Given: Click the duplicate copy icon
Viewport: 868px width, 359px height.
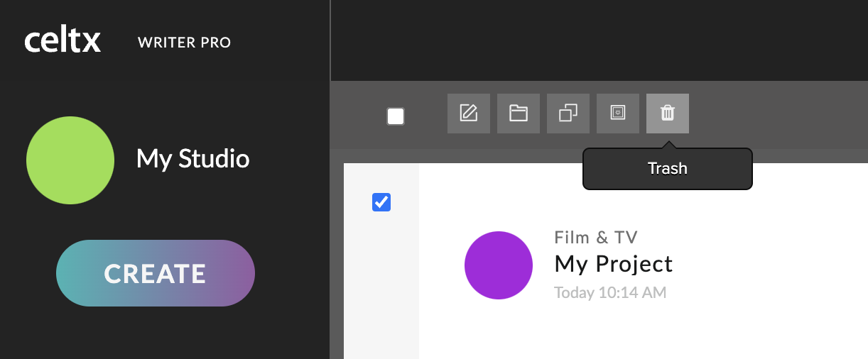Looking at the screenshot, I should point(568,114).
